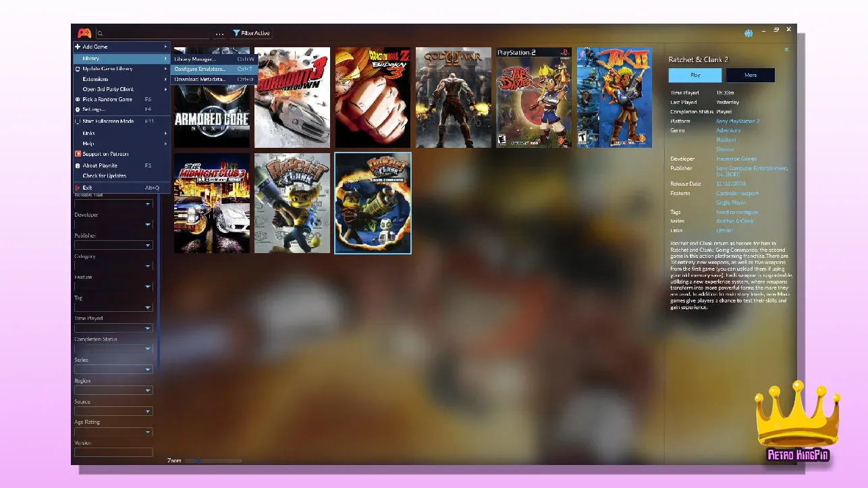This screenshot has width=868, height=488.
Task: Click the Shooter genre link
Action: (726, 149)
